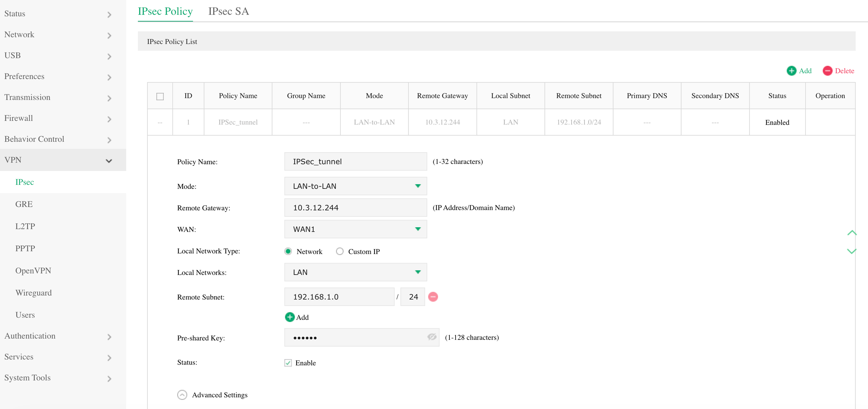Click the green Add policy icon
Image resolution: width=868 pixels, height=409 pixels.
pyautogui.click(x=791, y=71)
